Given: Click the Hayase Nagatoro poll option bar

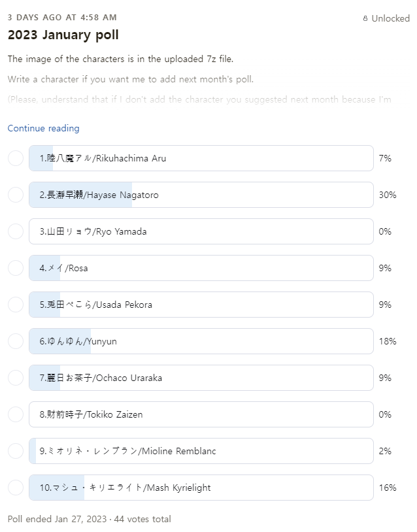Looking at the screenshot, I should point(201,195).
